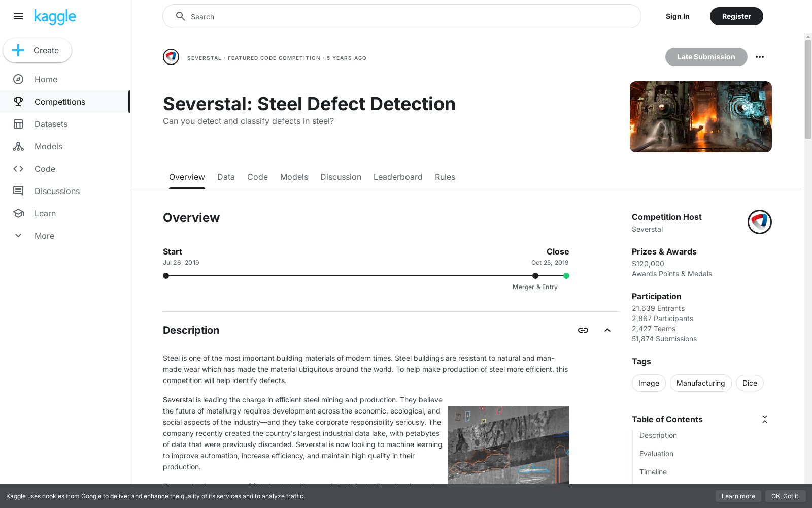Click the Severstal avatar beside the header

click(171, 57)
